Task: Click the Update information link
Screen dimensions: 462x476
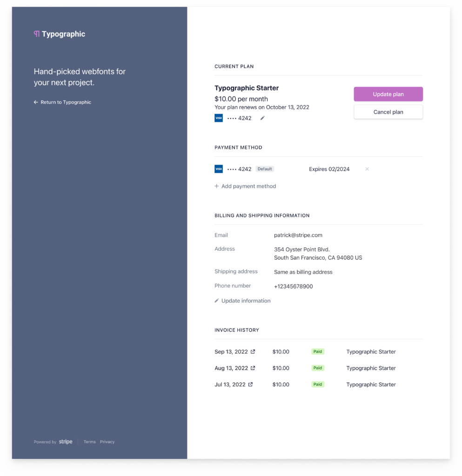Action: click(242, 301)
